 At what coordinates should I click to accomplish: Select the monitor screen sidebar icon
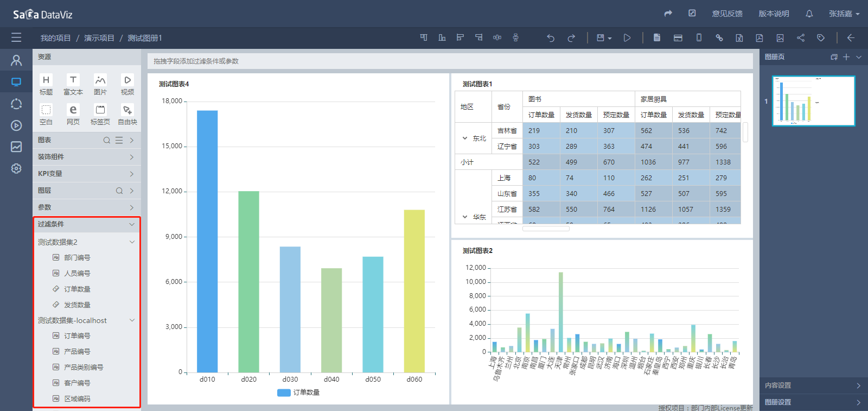click(x=16, y=82)
